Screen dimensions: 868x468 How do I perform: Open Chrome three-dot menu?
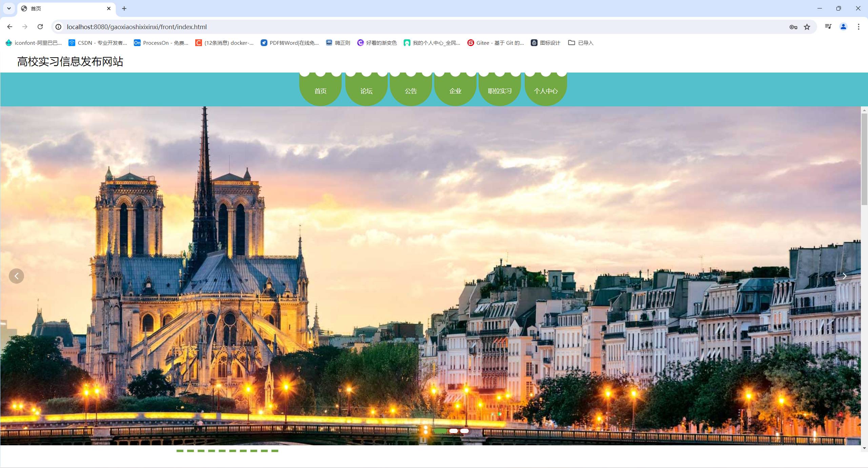pyautogui.click(x=859, y=27)
